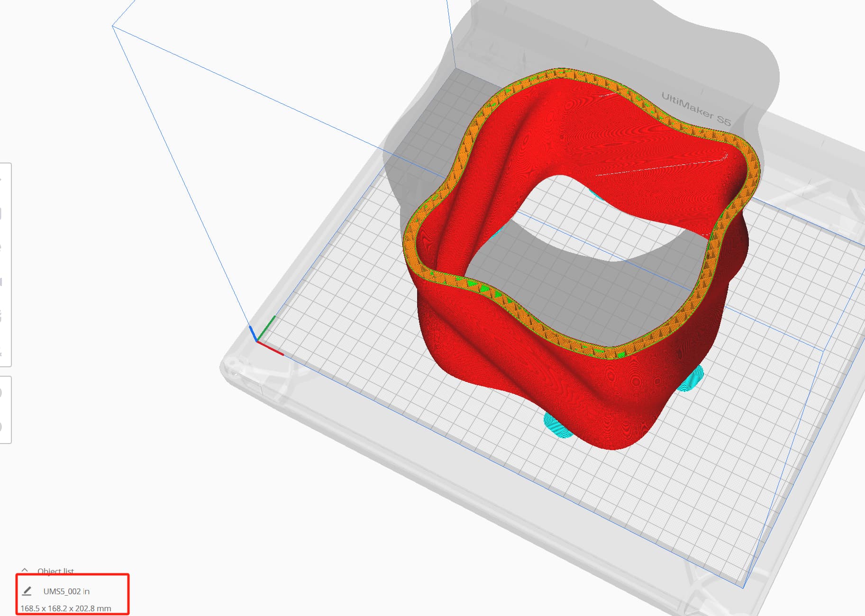This screenshot has height=616, width=865.
Task: Open Per Model Settings tool
Action: point(2,316)
